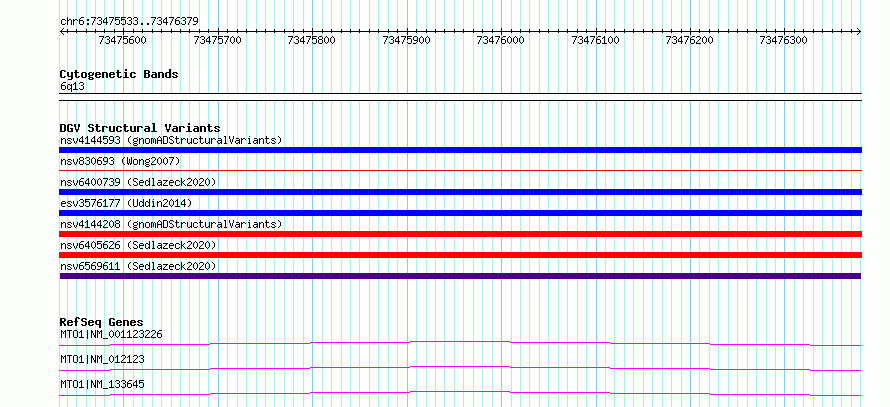This screenshot has height=407, width=890.
Task: Click ruler position 73475700
Action: [x=217, y=40]
